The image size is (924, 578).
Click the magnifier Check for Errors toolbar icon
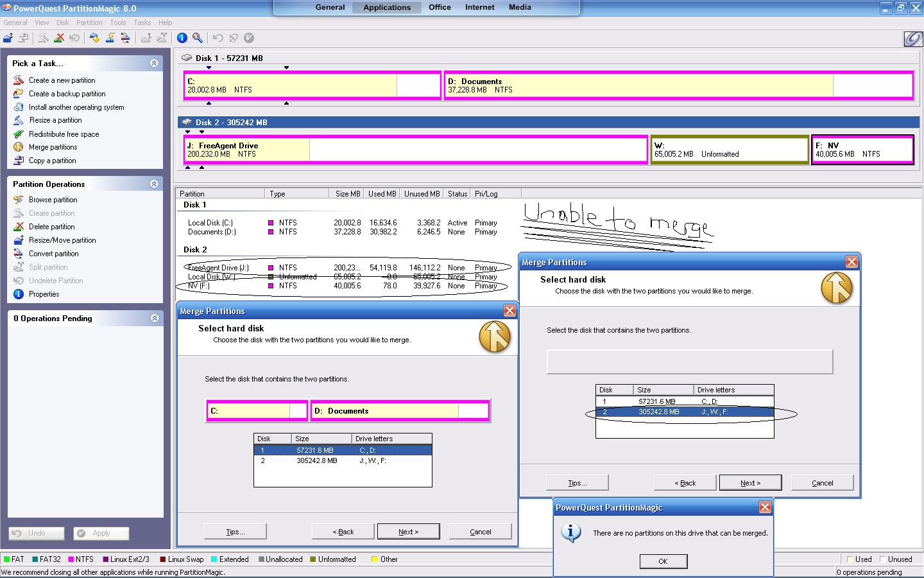198,38
